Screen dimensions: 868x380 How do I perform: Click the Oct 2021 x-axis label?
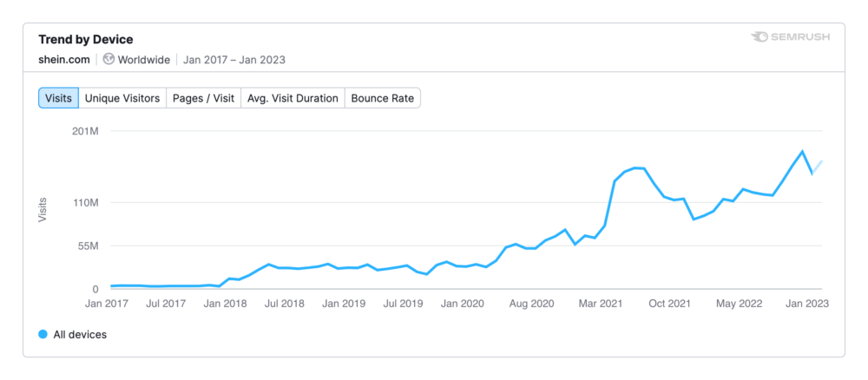pyautogui.click(x=669, y=304)
